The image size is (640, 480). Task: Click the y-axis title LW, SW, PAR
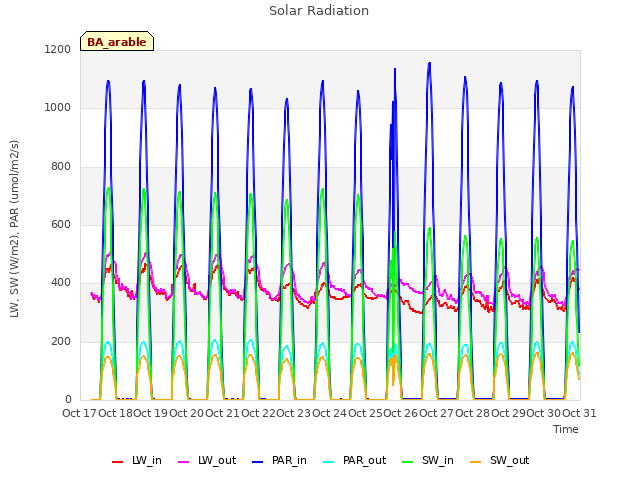tap(14, 229)
